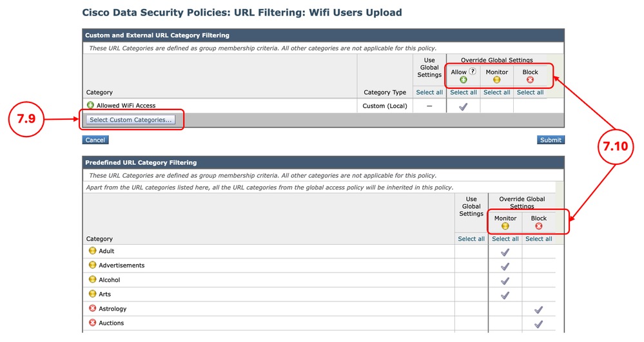Click the Custom (Local) category type cell

385,106
